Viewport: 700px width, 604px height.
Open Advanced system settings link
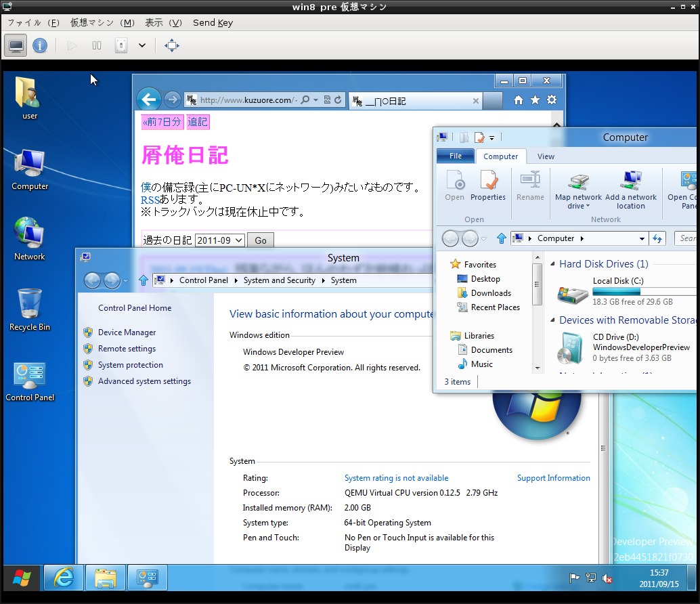(144, 381)
